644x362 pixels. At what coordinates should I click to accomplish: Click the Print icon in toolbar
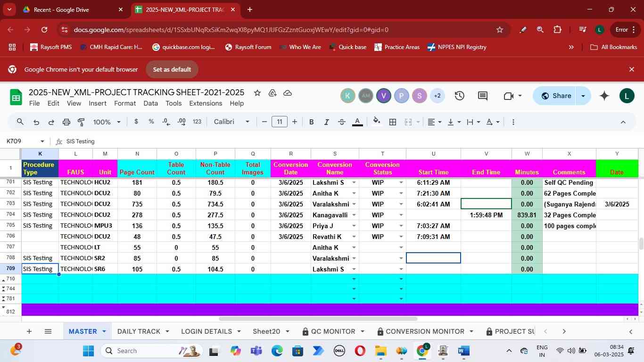[66, 122]
